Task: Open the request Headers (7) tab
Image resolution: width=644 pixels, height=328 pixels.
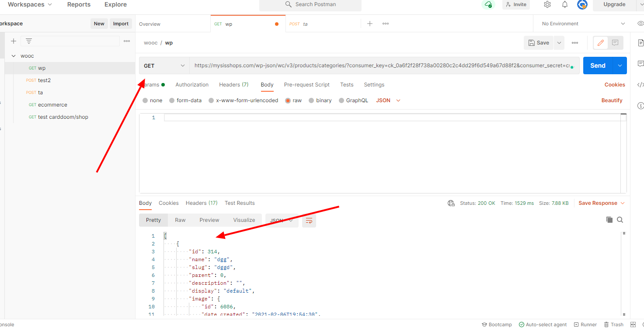Action: 234,85
